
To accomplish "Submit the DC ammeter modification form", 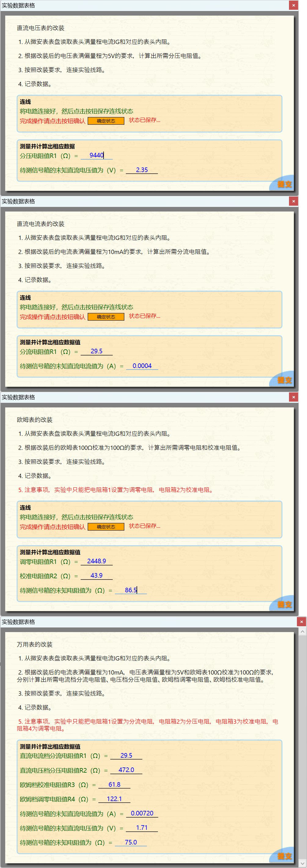I will pyautogui.click(x=284, y=380).
